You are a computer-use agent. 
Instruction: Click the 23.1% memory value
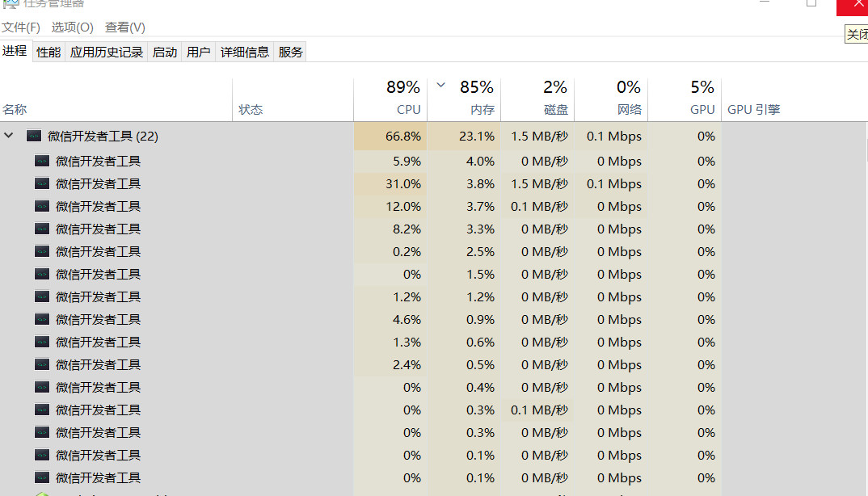coord(477,137)
